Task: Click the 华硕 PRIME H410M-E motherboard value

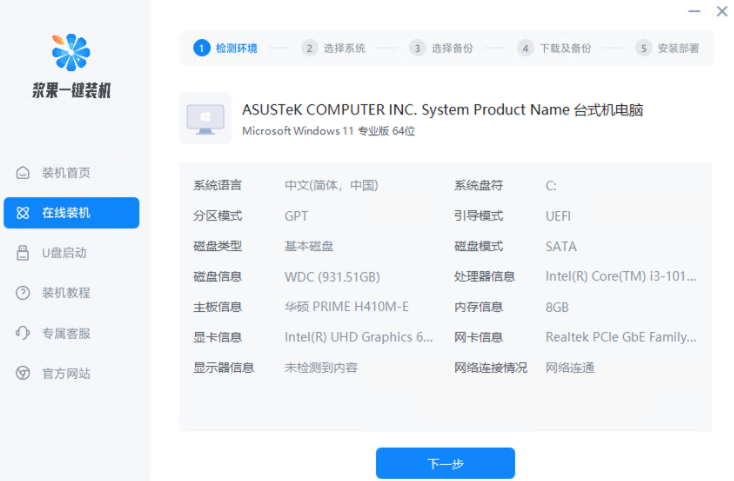Action: pyautogui.click(x=346, y=307)
